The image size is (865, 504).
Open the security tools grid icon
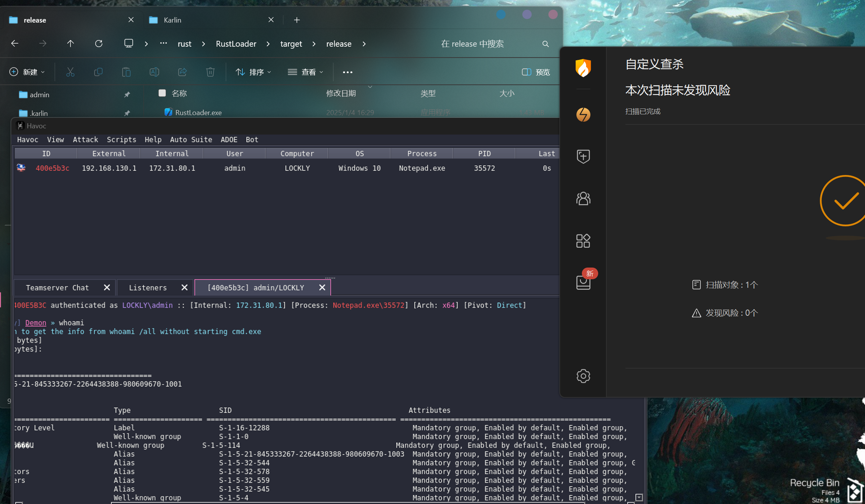(x=583, y=241)
